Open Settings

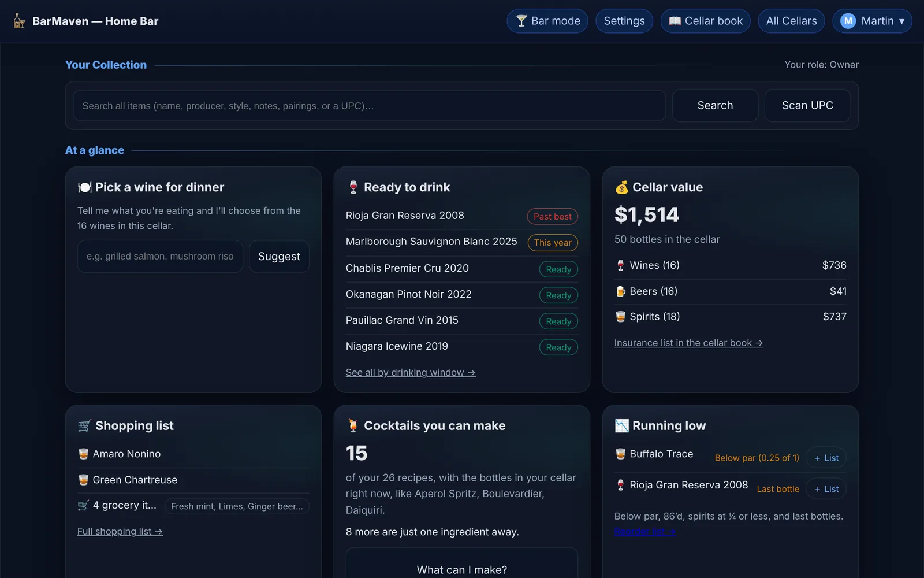pos(624,21)
